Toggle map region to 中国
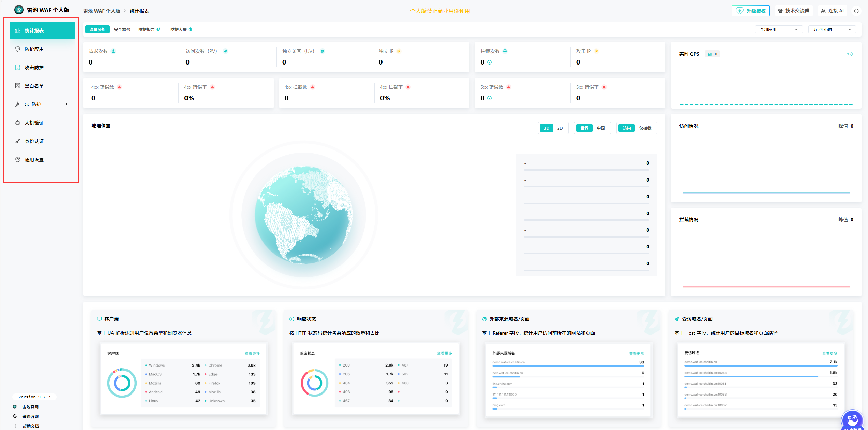 click(601, 128)
